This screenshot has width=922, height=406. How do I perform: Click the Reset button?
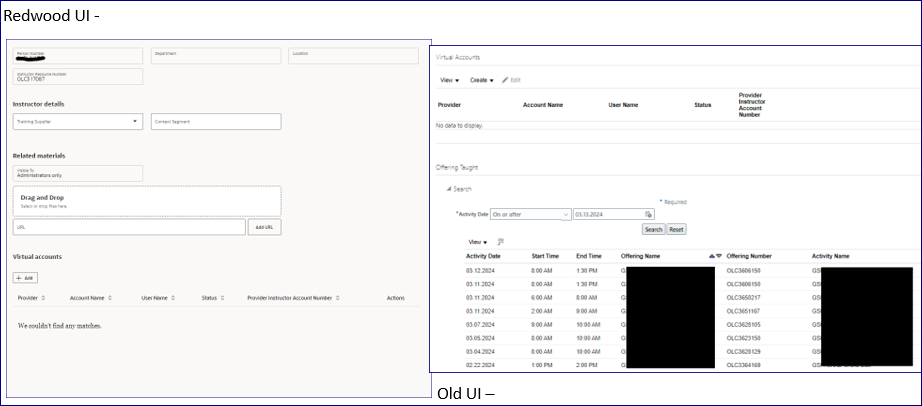pyautogui.click(x=676, y=229)
